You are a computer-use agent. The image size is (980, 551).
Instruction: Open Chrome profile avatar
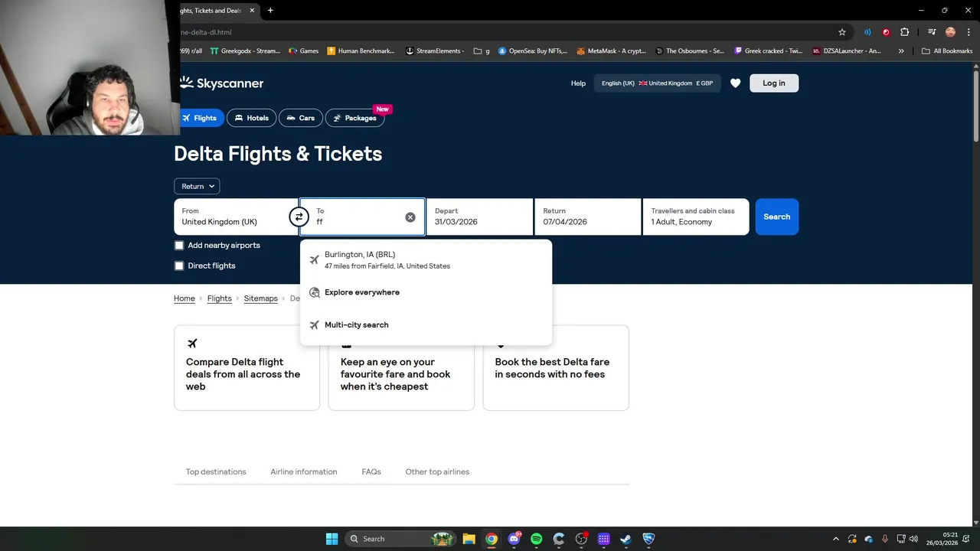point(950,32)
